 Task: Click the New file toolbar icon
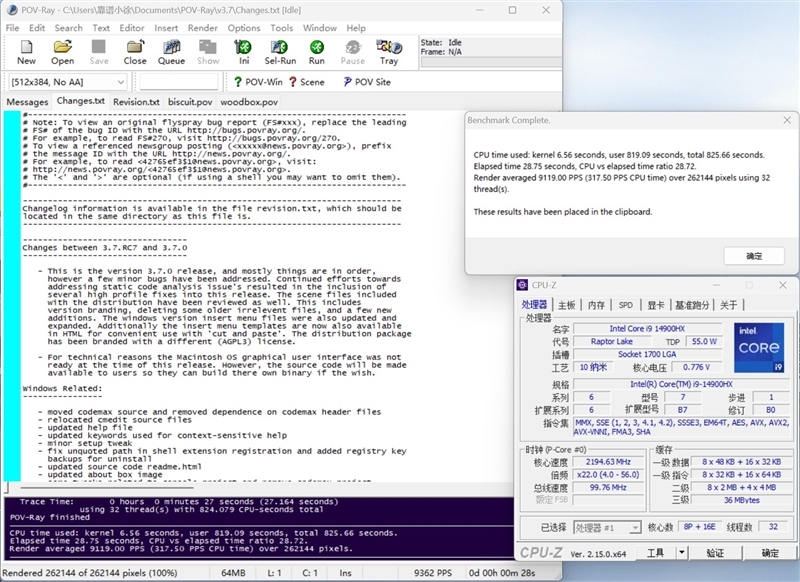click(x=26, y=53)
